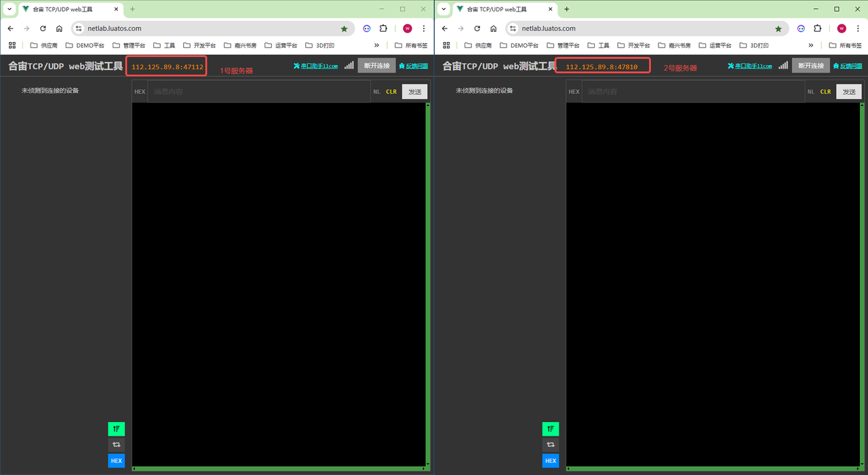
Task: Open 反馈问题 feedback link in left window
Action: point(413,66)
